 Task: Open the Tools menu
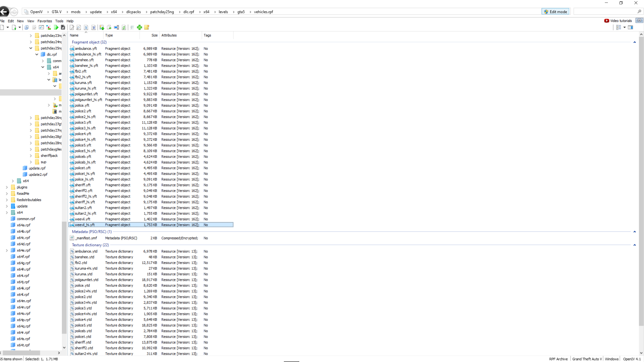coord(59,21)
